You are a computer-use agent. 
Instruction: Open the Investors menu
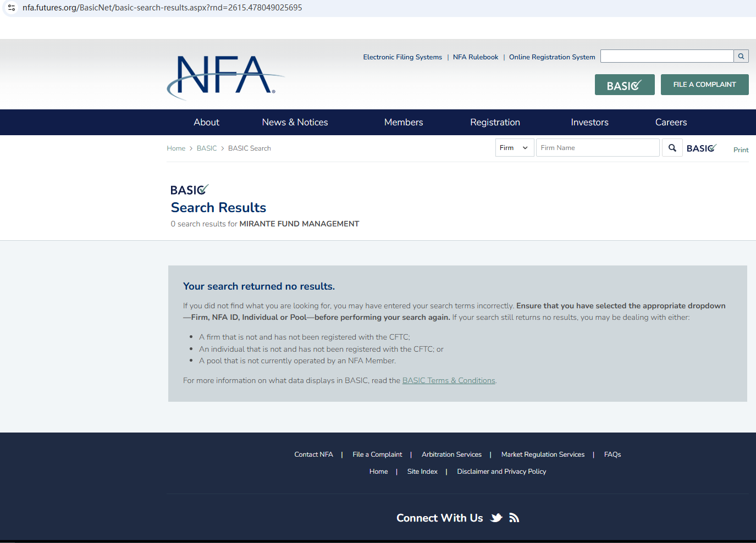point(589,123)
